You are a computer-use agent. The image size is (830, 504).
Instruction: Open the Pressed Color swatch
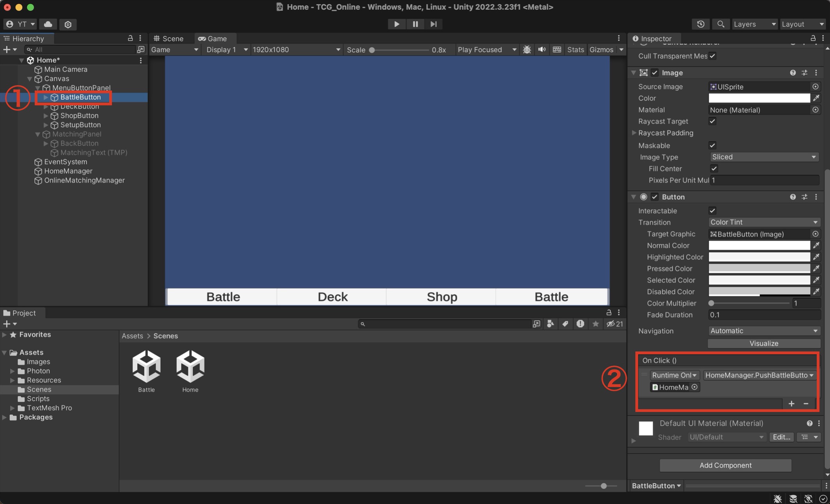[x=759, y=268]
